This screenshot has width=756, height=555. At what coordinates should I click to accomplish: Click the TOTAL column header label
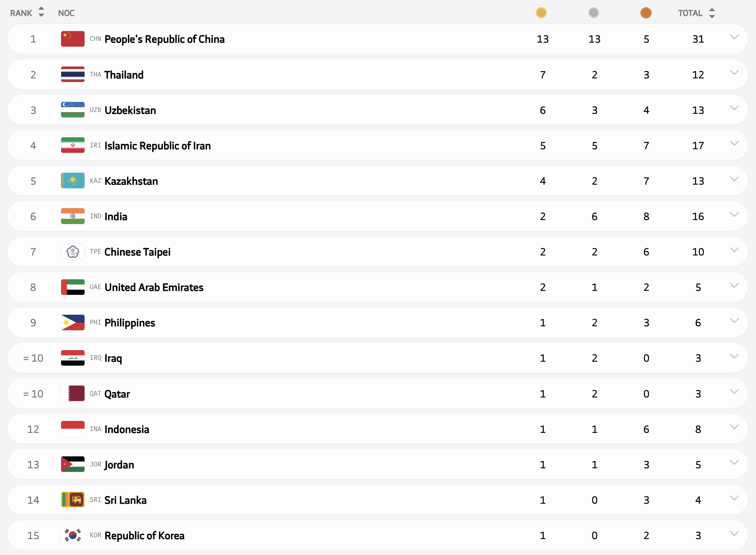pos(690,13)
